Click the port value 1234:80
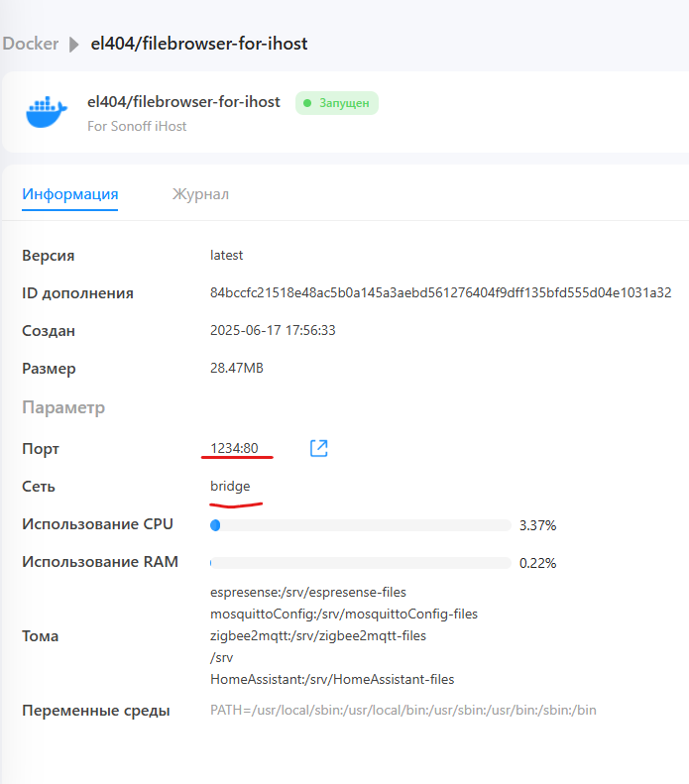Image resolution: width=689 pixels, height=784 pixels. [234, 448]
